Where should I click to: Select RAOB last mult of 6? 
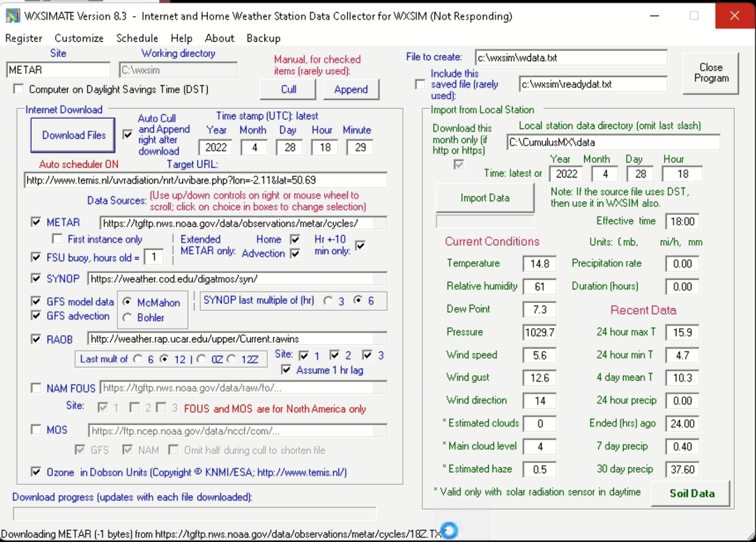tap(138, 359)
